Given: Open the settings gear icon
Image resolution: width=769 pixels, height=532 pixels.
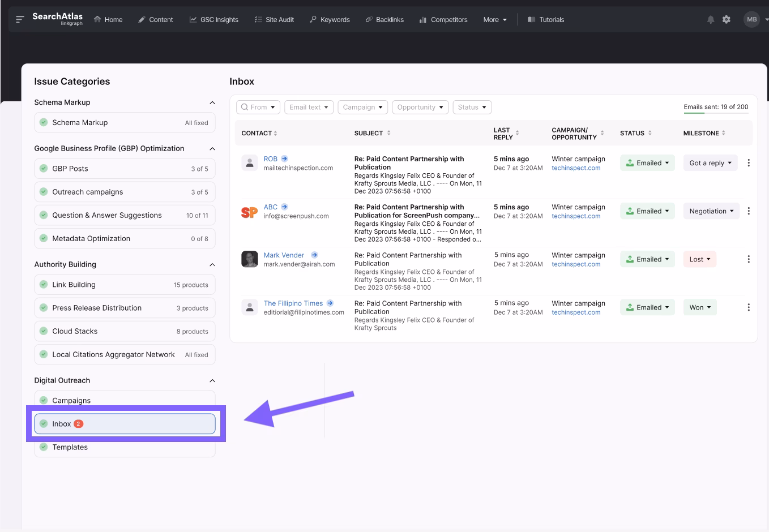Looking at the screenshot, I should (x=727, y=20).
